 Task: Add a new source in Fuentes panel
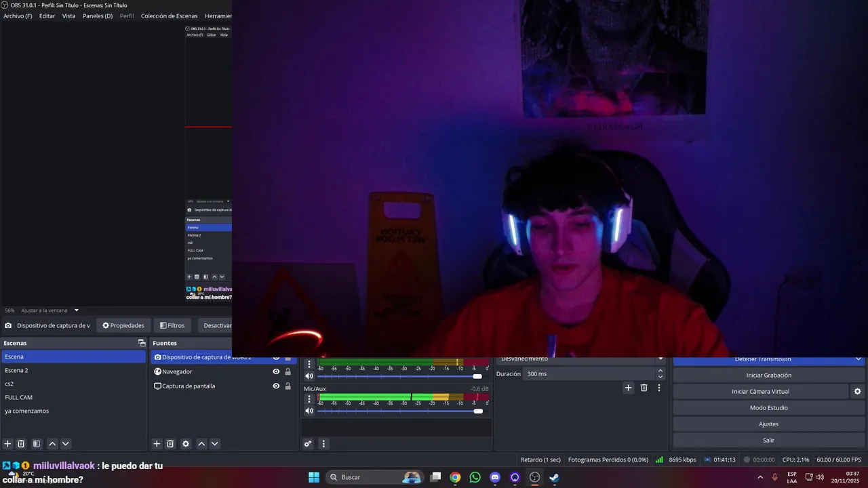(x=157, y=444)
